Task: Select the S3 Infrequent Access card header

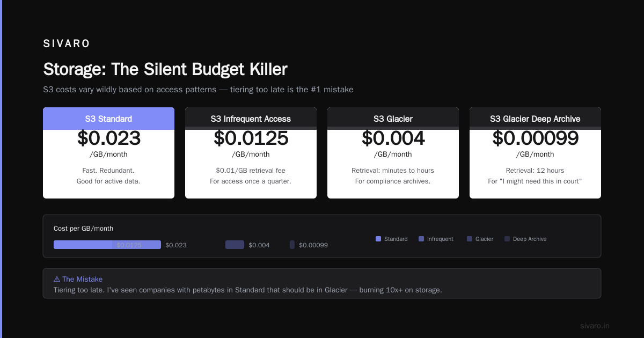Action: point(251,119)
